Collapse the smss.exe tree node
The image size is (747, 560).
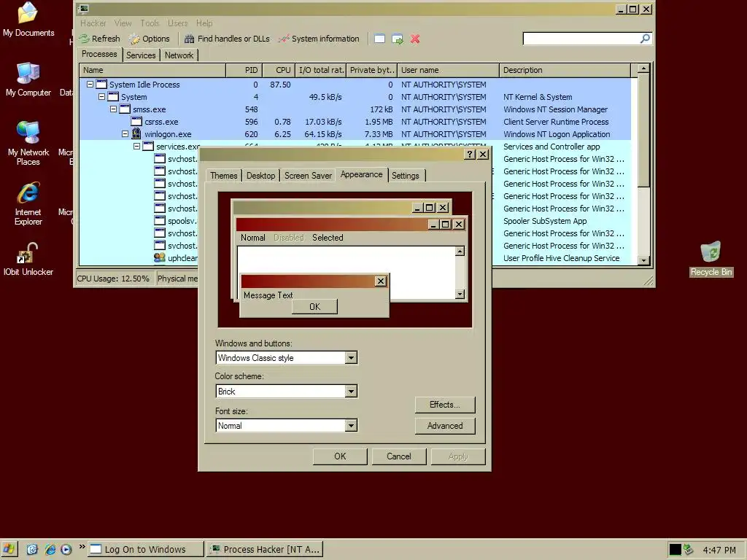point(113,109)
